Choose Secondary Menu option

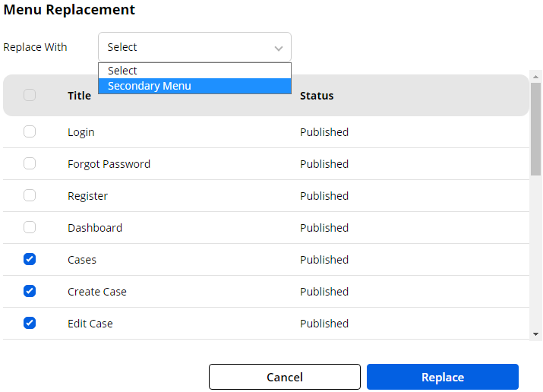194,86
